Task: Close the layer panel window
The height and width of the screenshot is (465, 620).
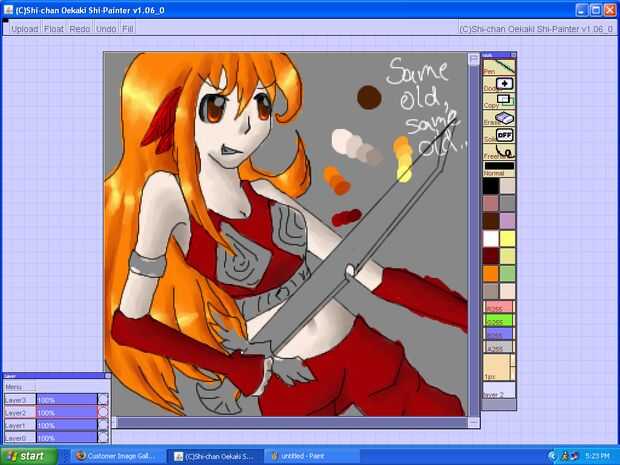Action: 108,376
